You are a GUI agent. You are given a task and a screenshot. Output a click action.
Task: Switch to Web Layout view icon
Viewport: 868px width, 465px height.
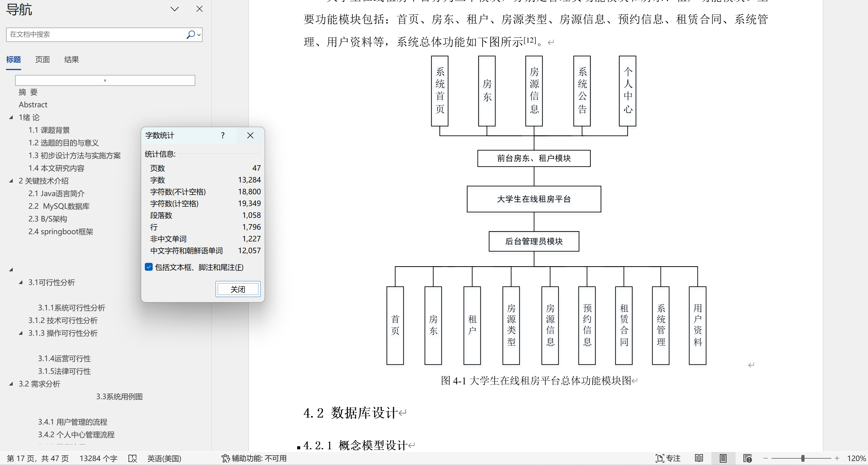pyautogui.click(x=747, y=459)
